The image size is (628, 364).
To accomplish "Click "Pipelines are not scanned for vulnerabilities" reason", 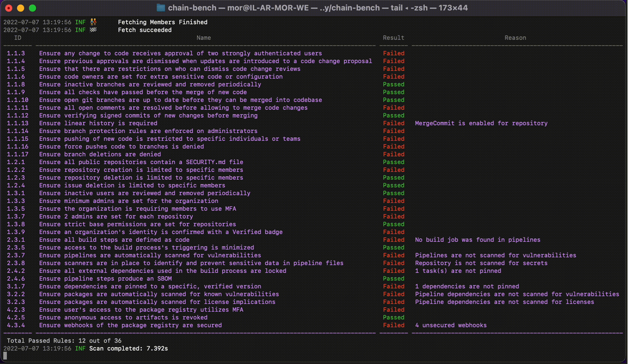I will click(x=496, y=255).
